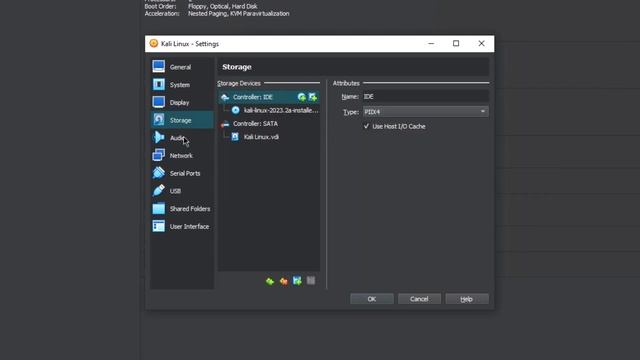Open the Network settings category
This screenshot has width=640, height=360.
coord(182,156)
